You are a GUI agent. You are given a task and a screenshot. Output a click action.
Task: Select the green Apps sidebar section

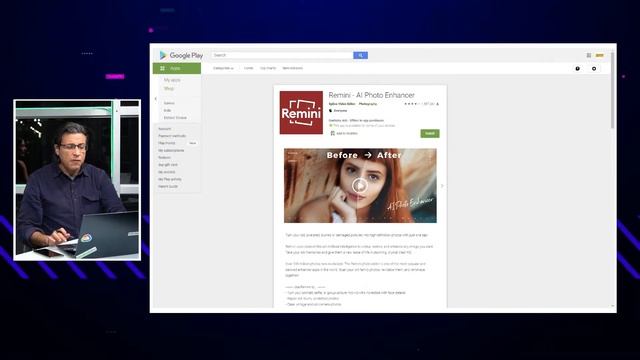tap(177, 68)
